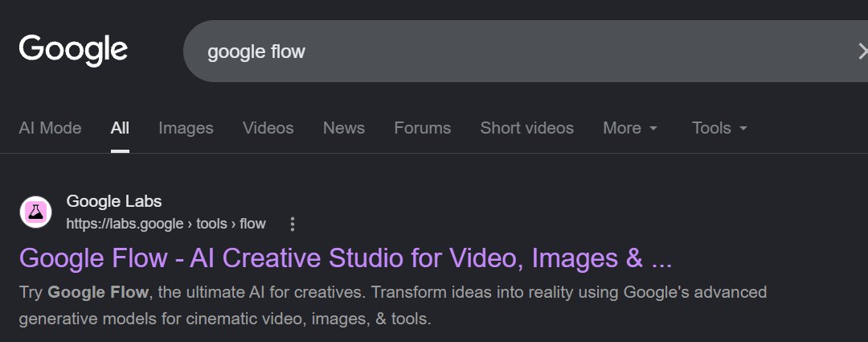This screenshot has width=868, height=342.
Task: Open the Videos tab
Action: (268, 128)
